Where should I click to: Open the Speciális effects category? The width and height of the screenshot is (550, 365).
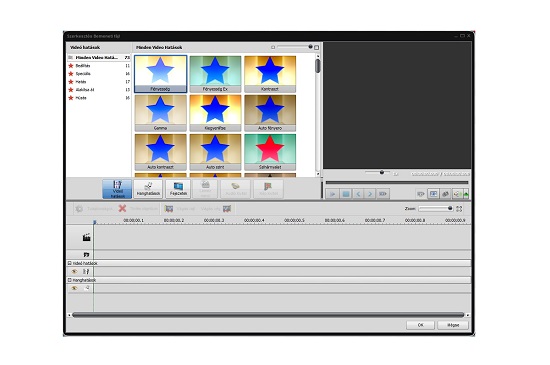tap(99, 74)
